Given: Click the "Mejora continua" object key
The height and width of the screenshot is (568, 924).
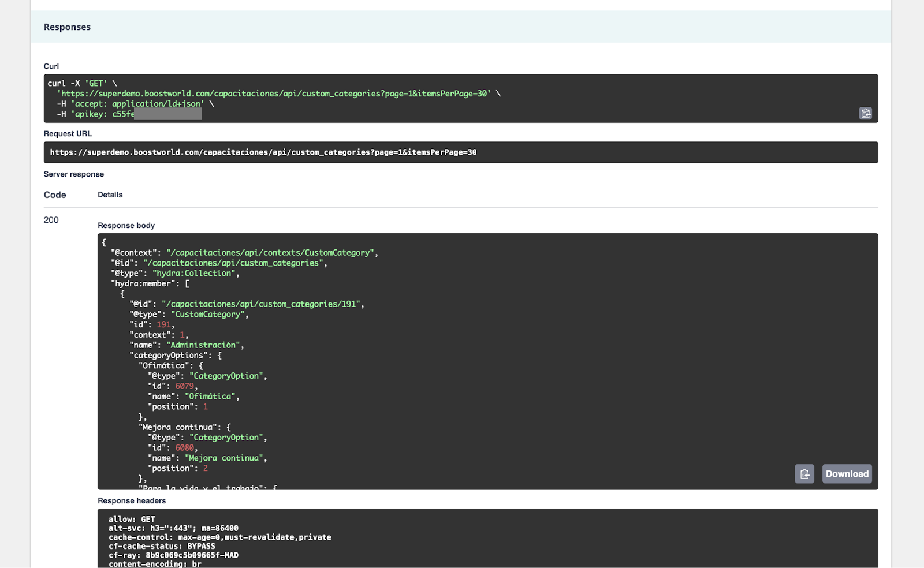Looking at the screenshot, I should pos(178,427).
